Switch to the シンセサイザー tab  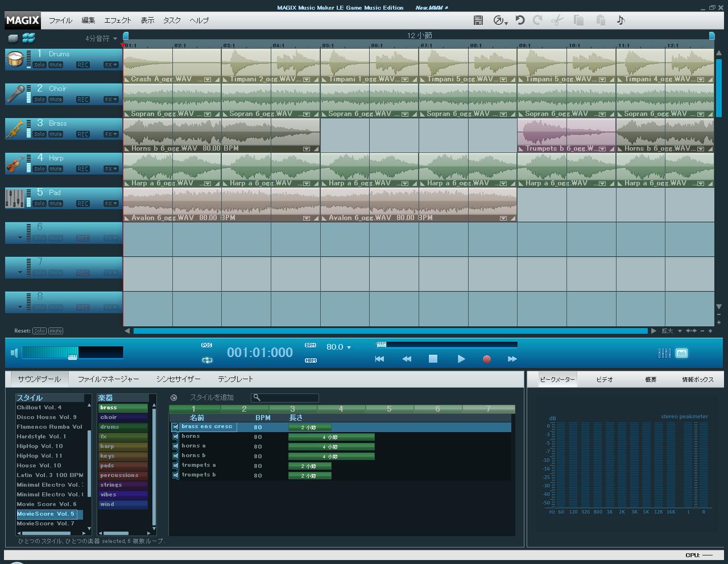(x=179, y=379)
